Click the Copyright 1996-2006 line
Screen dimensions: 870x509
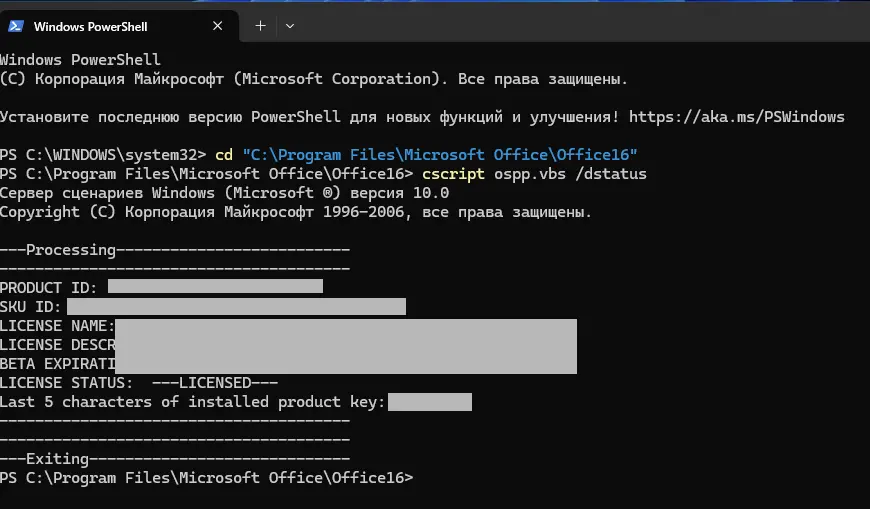tap(296, 212)
